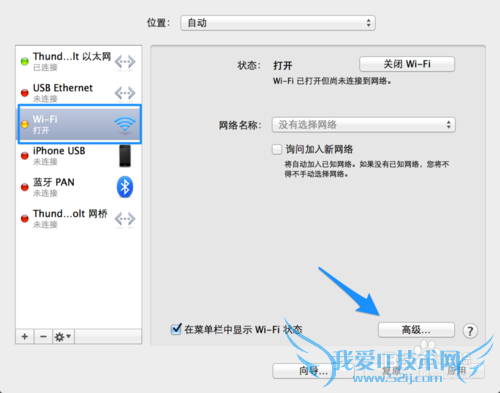Click the 状态 打开 status text

coord(283,65)
